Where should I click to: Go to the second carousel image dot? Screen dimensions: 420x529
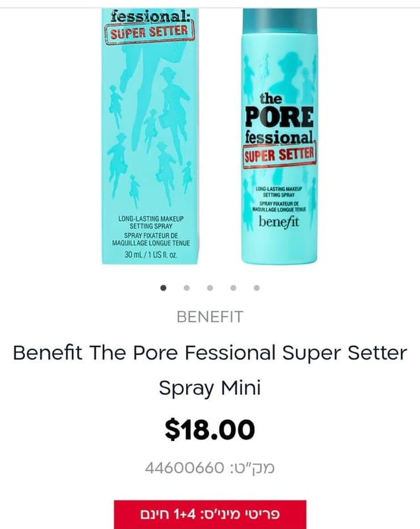[187, 288]
